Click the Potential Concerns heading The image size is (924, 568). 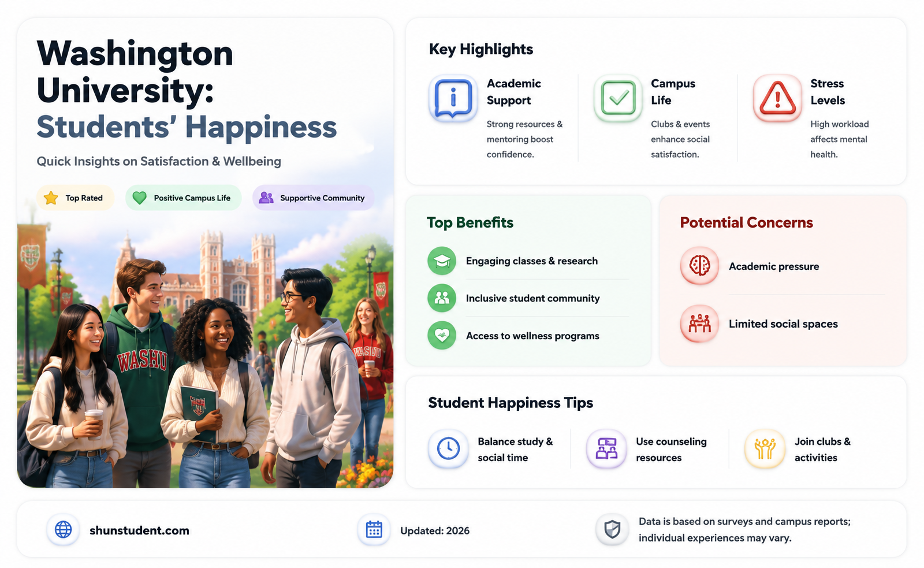pos(746,222)
